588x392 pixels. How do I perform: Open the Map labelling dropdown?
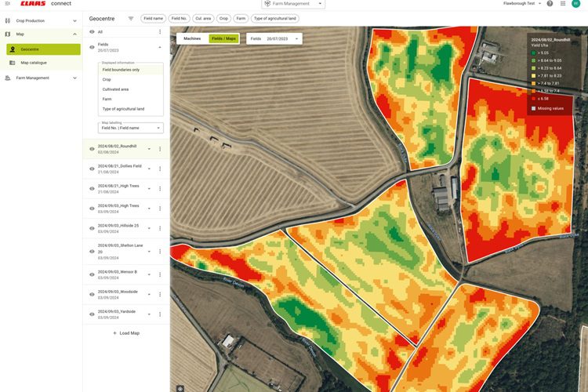click(130, 127)
